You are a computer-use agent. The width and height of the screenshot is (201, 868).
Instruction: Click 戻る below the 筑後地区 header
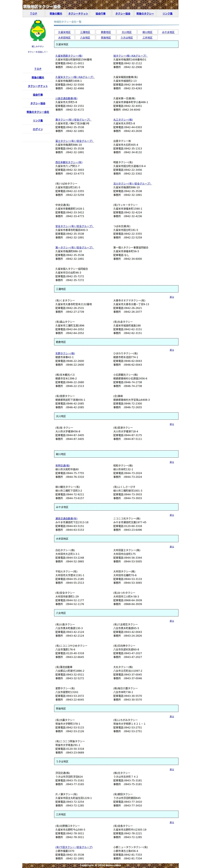tap(172, 716)
